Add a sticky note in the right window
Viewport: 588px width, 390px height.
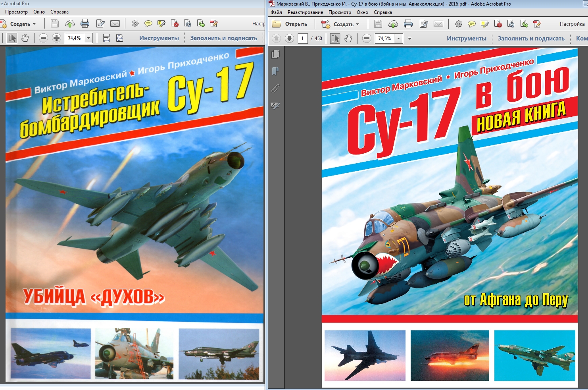(472, 24)
